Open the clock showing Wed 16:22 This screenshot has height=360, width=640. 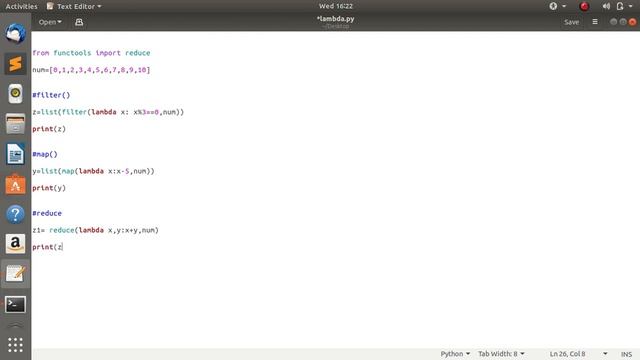tap(336, 6)
